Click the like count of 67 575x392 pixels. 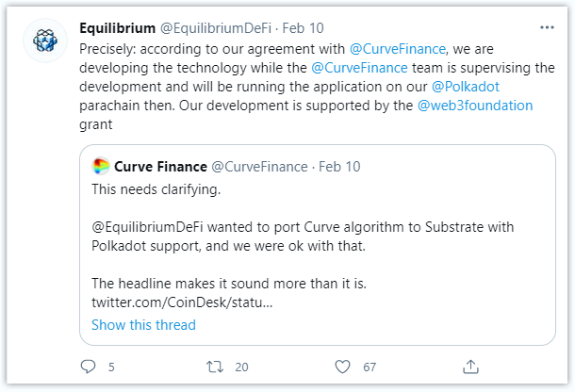point(370,366)
